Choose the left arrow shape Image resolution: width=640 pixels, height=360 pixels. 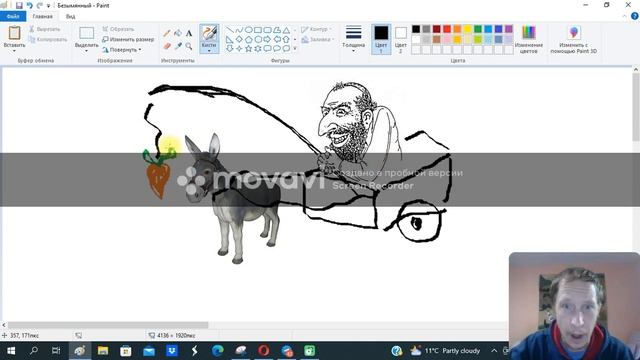277,40
